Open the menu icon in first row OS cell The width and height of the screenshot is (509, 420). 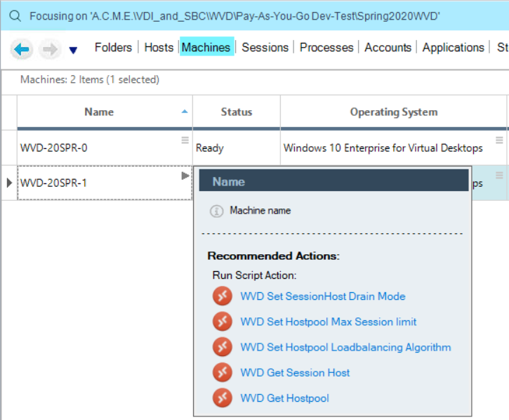click(x=499, y=140)
